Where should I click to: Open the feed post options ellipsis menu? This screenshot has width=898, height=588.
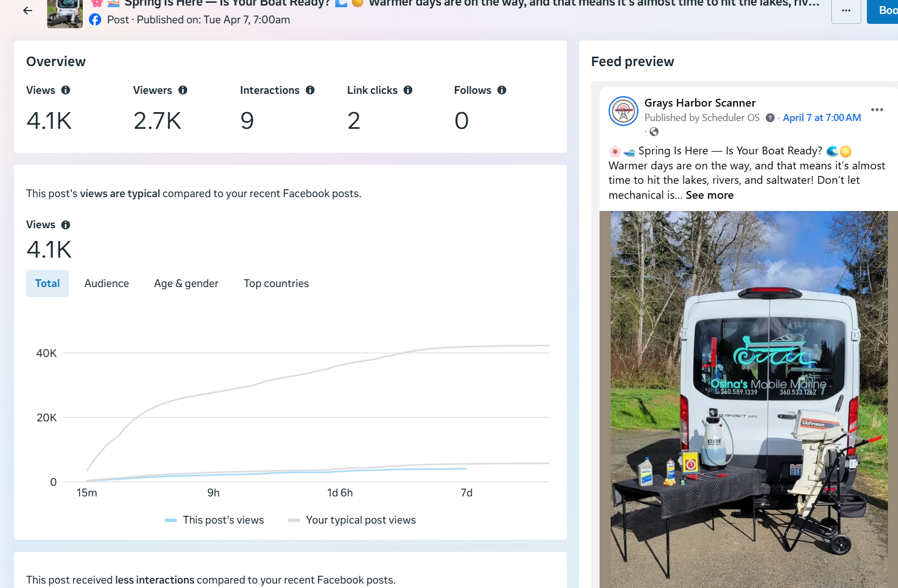(x=877, y=109)
